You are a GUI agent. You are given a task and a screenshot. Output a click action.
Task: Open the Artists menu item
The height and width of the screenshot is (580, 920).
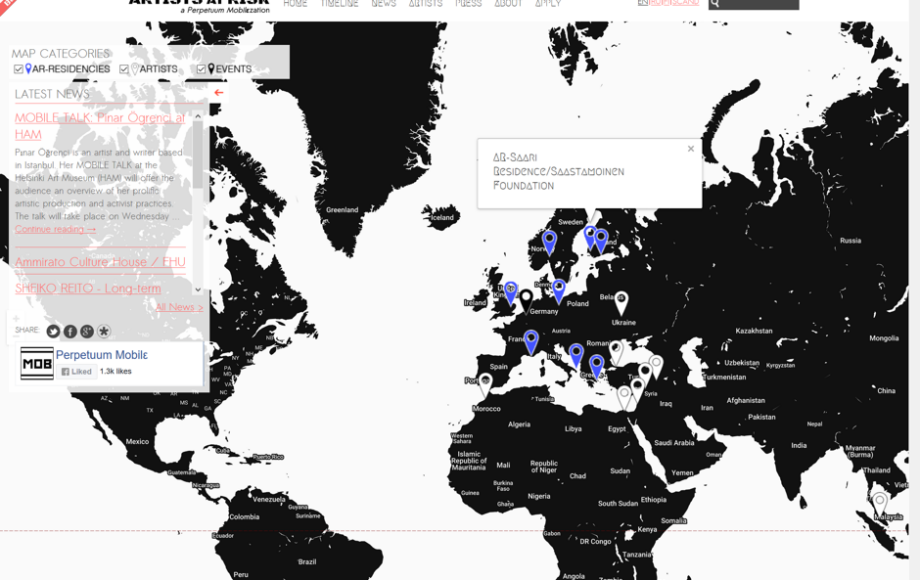click(x=425, y=4)
